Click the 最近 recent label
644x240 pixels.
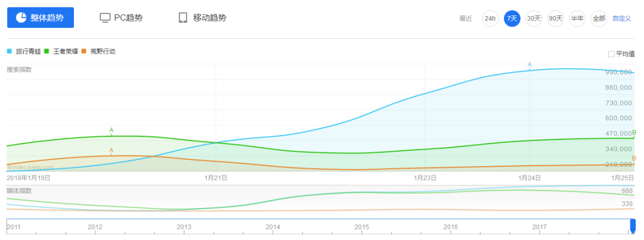click(x=466, y=18)
